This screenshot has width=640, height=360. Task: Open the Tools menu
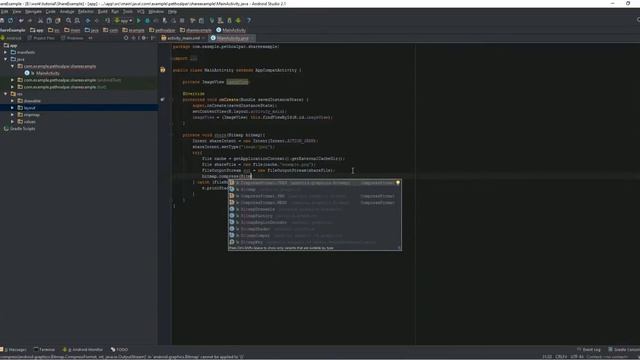click(128, 12)
